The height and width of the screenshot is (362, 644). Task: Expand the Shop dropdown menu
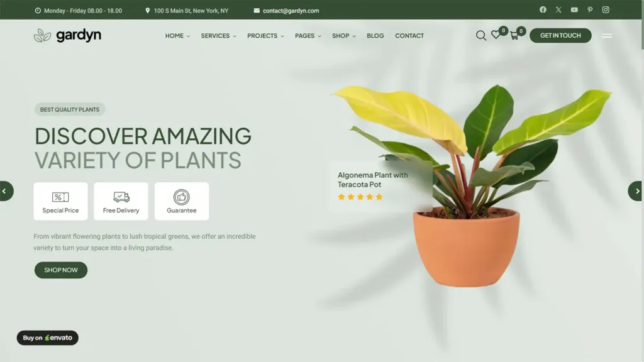click(x=344, y=36)
